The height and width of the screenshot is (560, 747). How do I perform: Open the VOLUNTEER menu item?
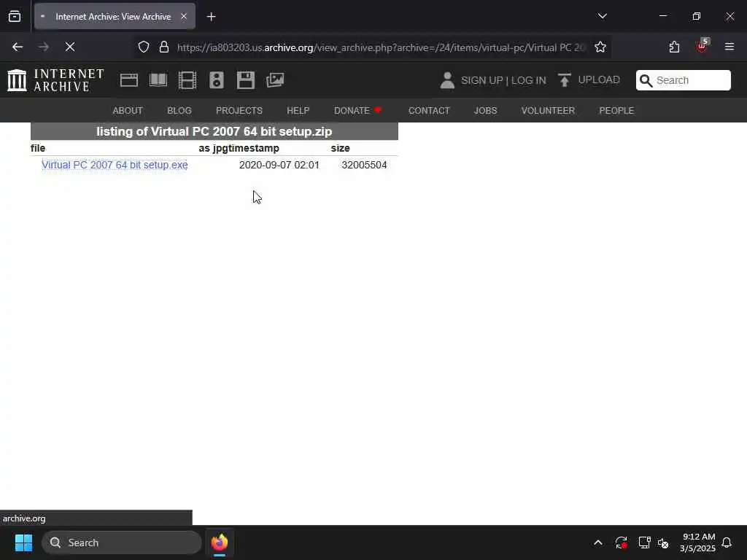[x=548, y=111]
